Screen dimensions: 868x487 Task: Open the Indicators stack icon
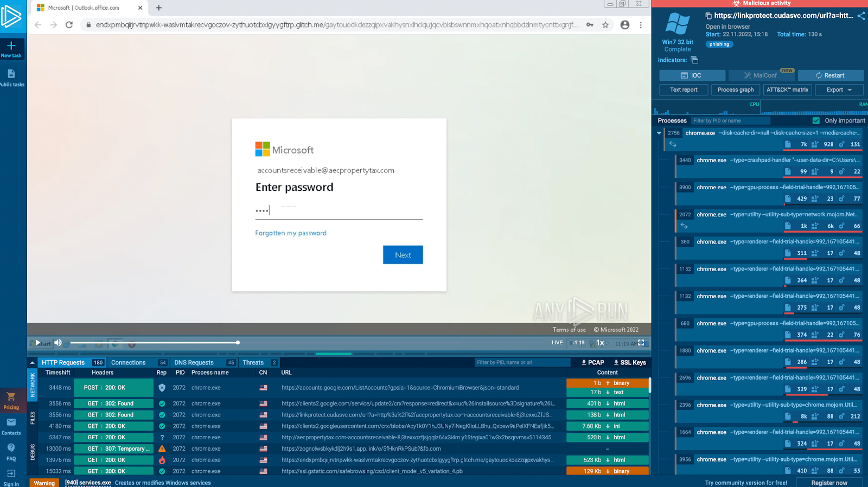694,60
